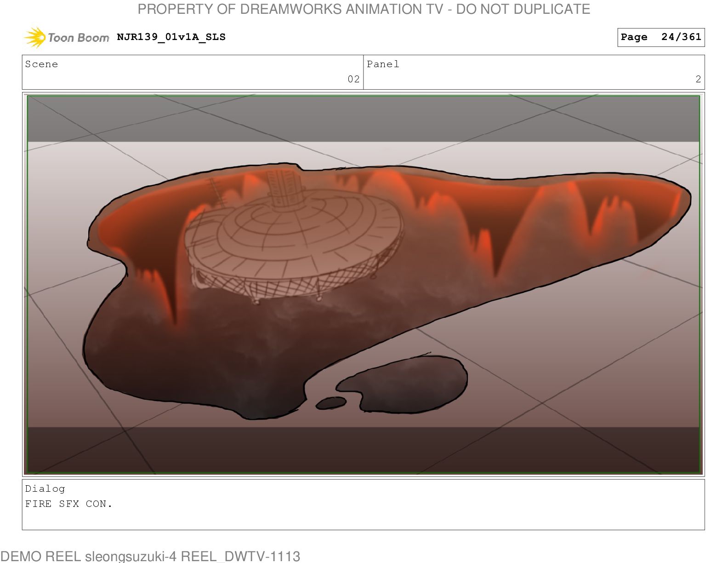Viewport: 728px width, 563px height.
Task: Click the Scene label
Action: pos(41,64)
